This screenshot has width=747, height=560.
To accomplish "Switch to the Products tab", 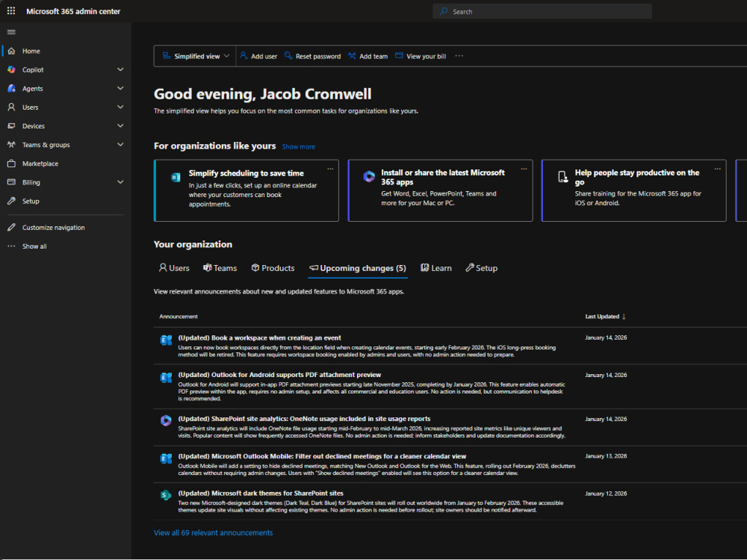I will click(273, 268).
